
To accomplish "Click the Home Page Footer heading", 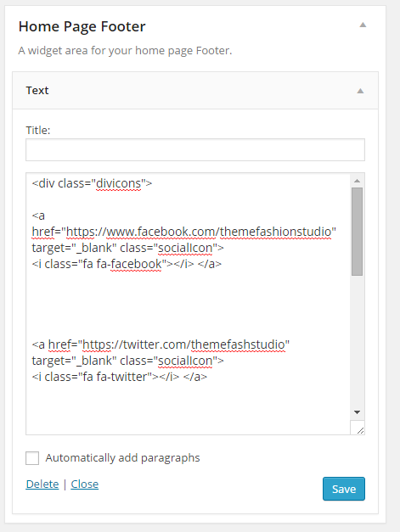I will tap(82, 26).
